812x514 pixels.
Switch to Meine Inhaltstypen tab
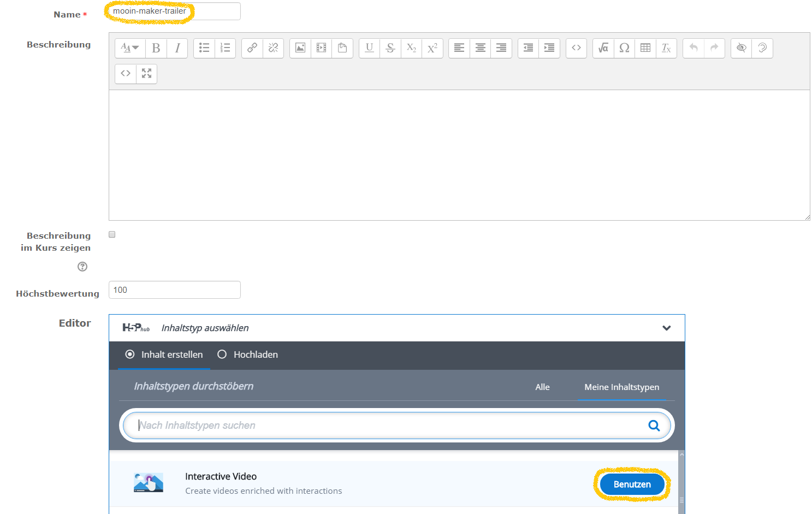tap(621, 387)
